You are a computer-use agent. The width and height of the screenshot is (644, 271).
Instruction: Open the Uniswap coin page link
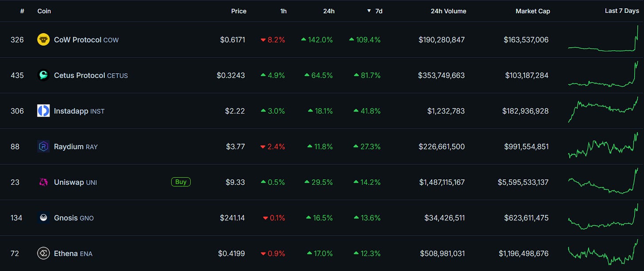[x=75, y=182]
